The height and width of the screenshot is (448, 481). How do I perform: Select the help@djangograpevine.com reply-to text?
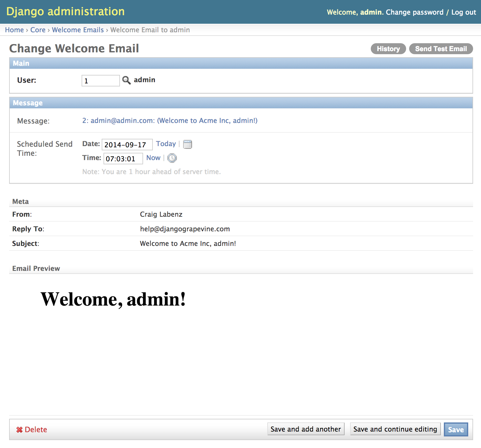point(185,229)
